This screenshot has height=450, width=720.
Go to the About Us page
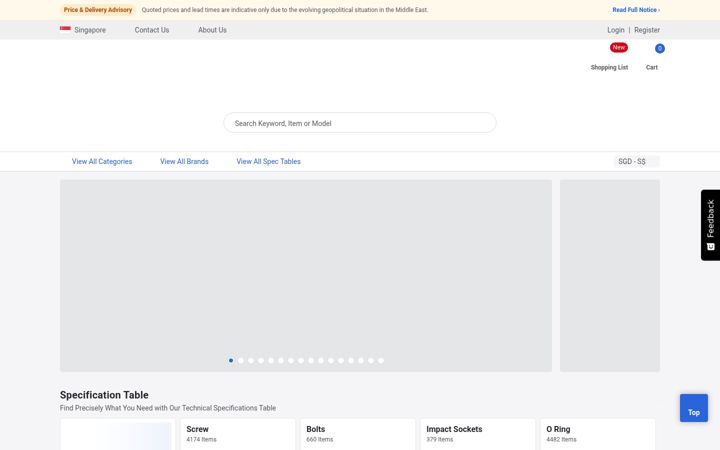click(x=212, y=30)
